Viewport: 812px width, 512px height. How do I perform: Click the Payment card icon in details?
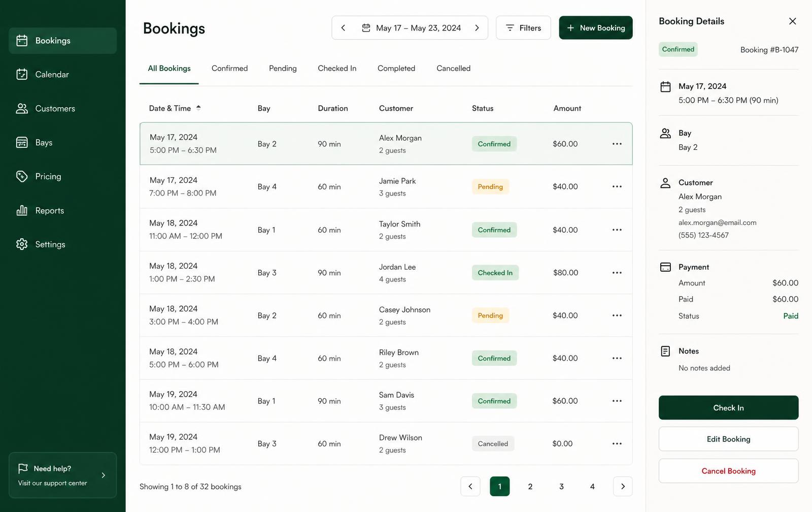coord(665,267)
